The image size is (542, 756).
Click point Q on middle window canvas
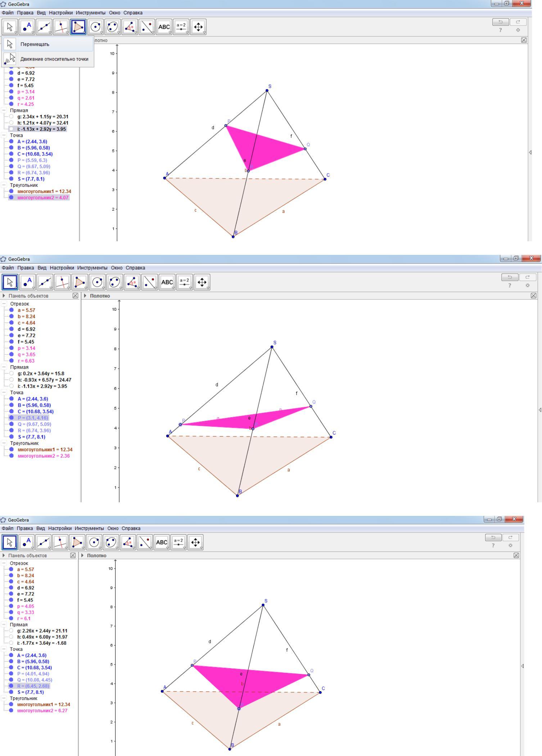coord(311,406)
